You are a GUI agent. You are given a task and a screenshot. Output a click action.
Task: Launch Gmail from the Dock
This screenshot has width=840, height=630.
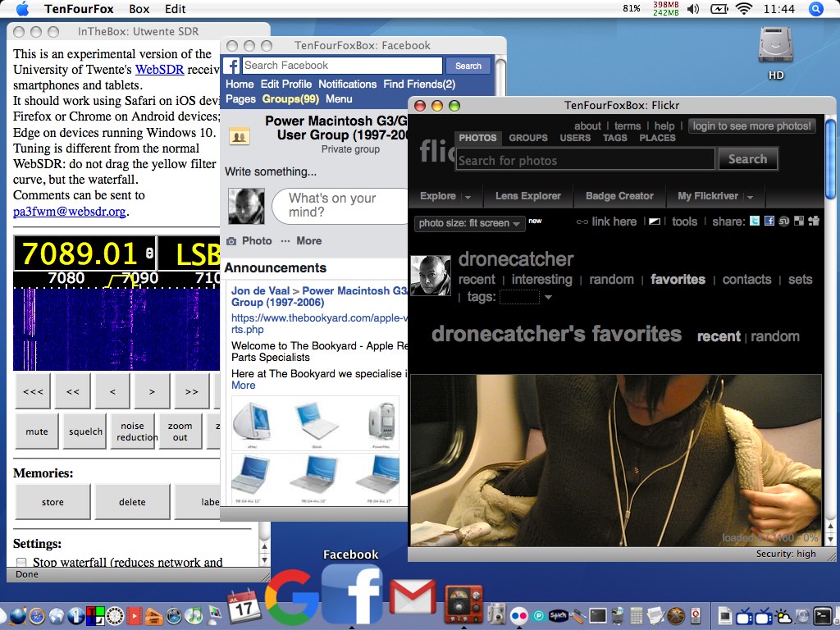(x=412, y=598)
